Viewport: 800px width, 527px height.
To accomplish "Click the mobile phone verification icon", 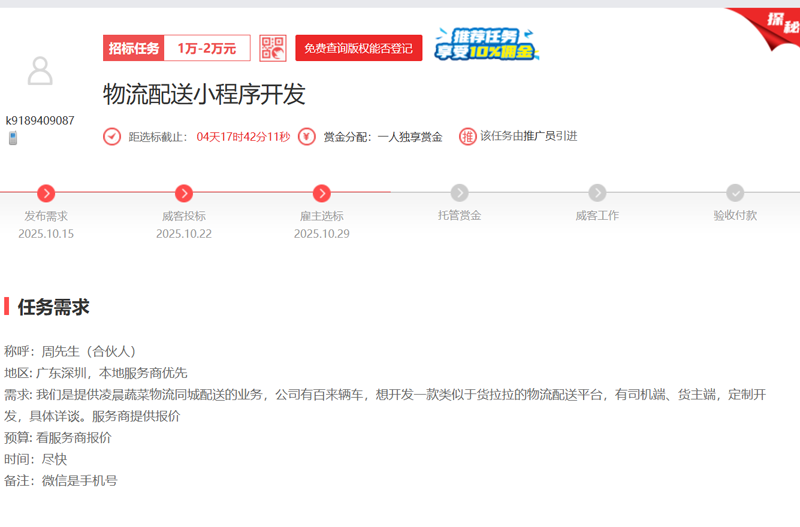I will (x=13, y=138).
